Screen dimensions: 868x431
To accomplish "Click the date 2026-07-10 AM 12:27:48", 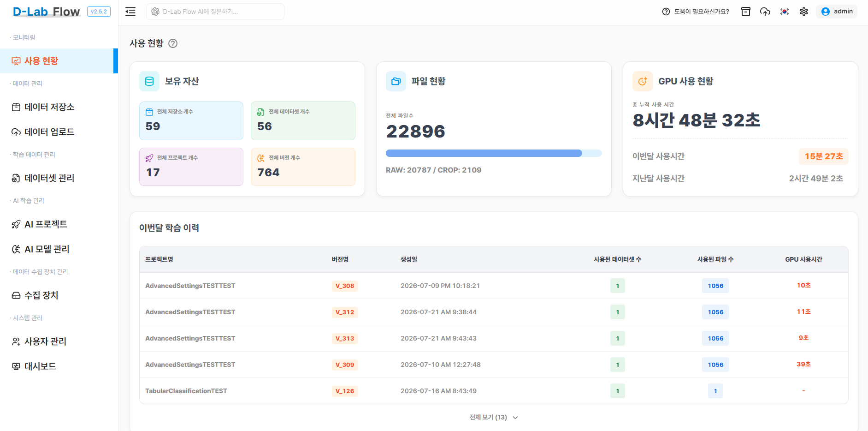I will 441,365.
